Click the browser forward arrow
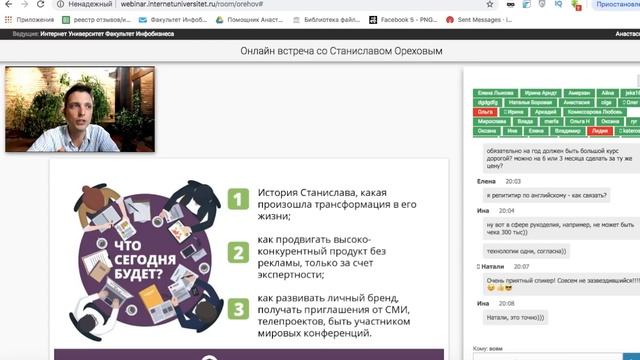The image size is (640, 360). click(24, 4)
